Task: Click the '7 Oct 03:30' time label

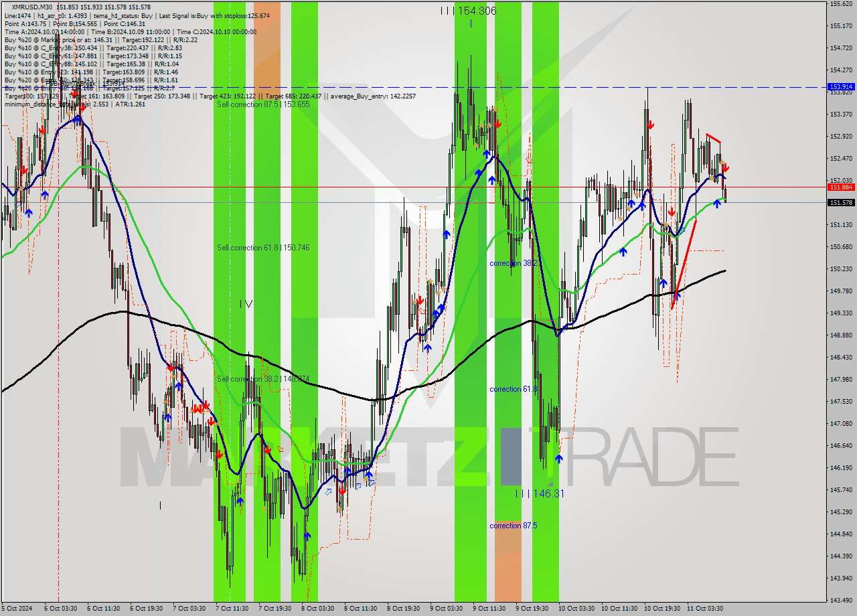Action: (x=189, y=609)
